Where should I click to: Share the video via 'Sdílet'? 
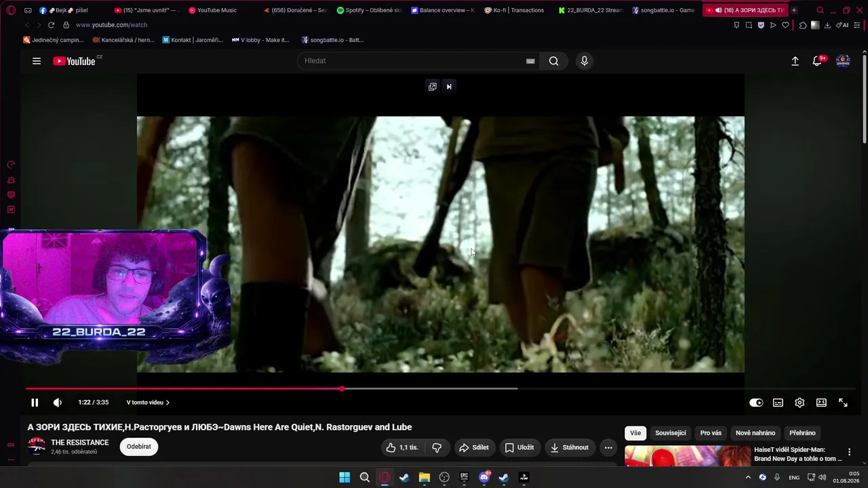[x=473, y=447]
